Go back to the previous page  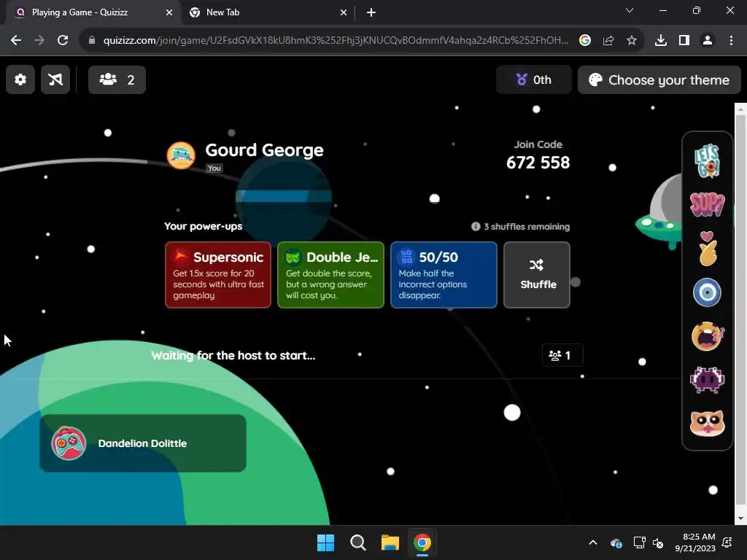click(16, 41)
